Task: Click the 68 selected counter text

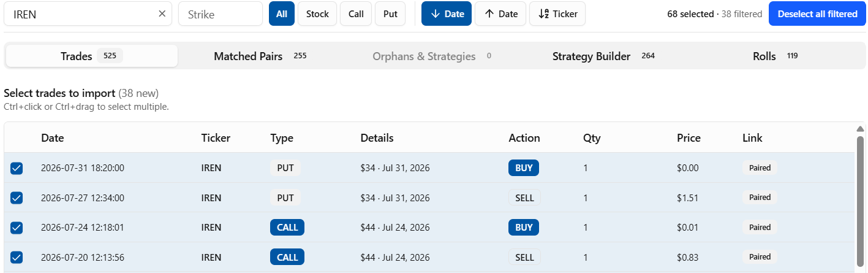Action: (x=690, y=13)
